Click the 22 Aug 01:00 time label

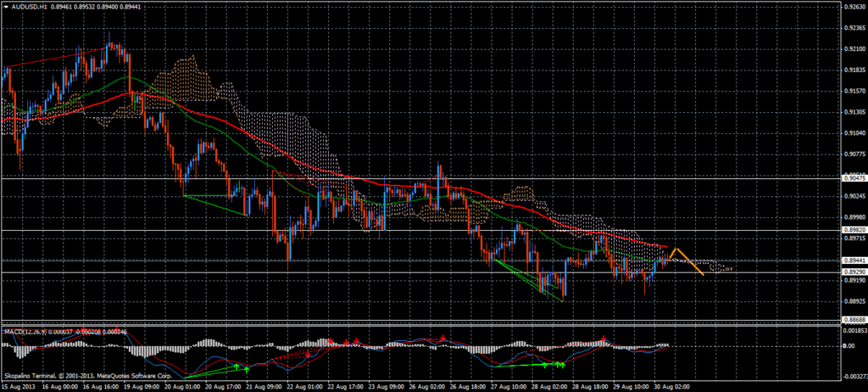[x=304, y=385]
